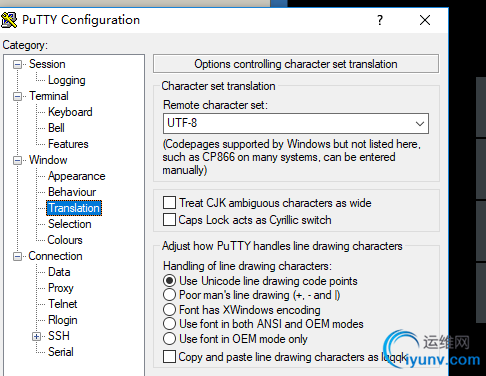Viewport: 486px width, 376px height.
Task: Close the PuTTY Configuration dialog
Action: point(425,20)
